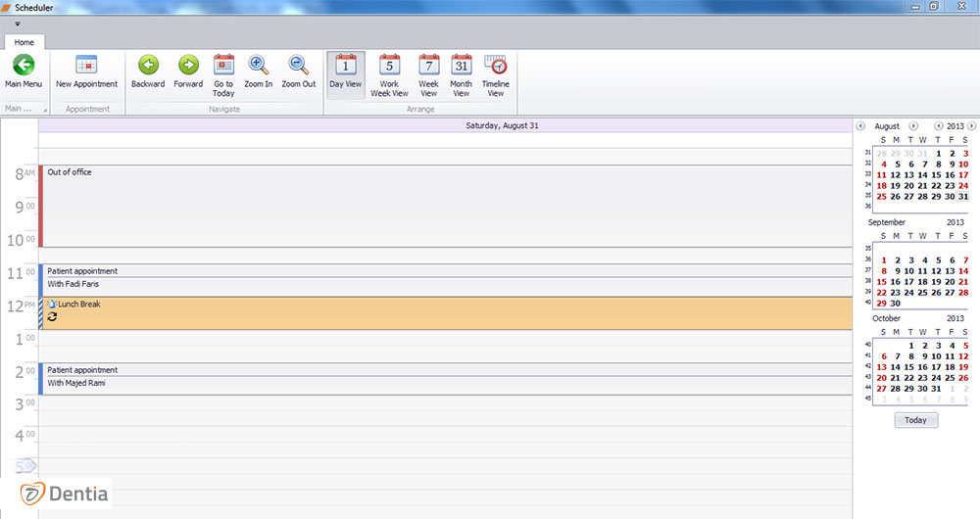
Task: Go to previous month in date navigator
Action: pos(860,126)
